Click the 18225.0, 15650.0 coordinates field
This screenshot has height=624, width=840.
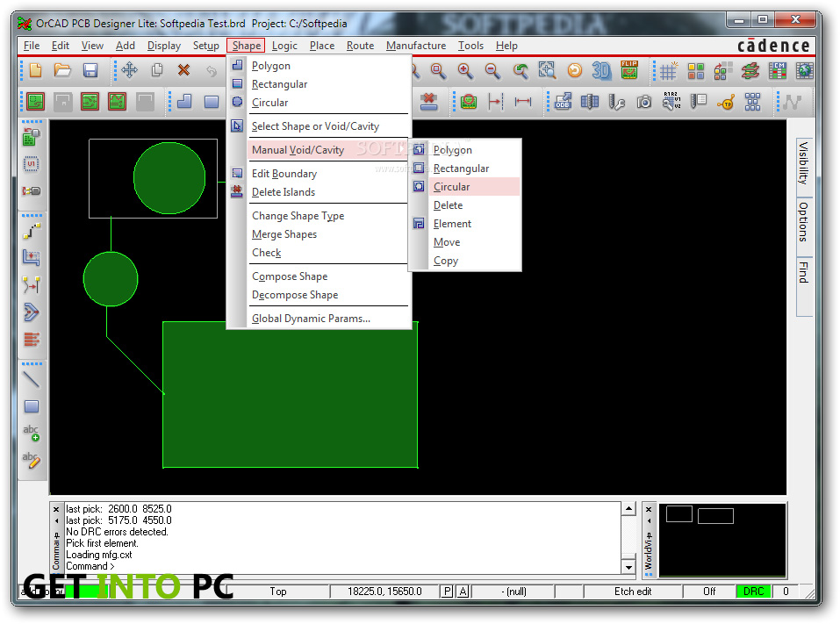(x=384, y=592)
